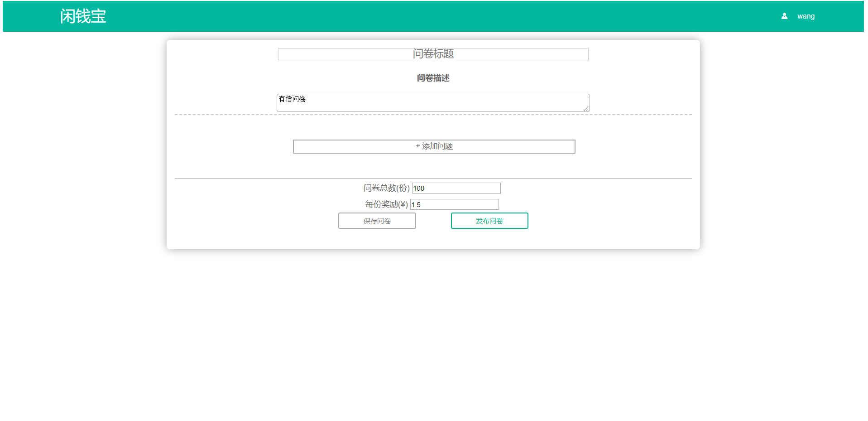
Task: Select the 每份奖励 input showing 1.5
Action: click(x=454, y=204)
